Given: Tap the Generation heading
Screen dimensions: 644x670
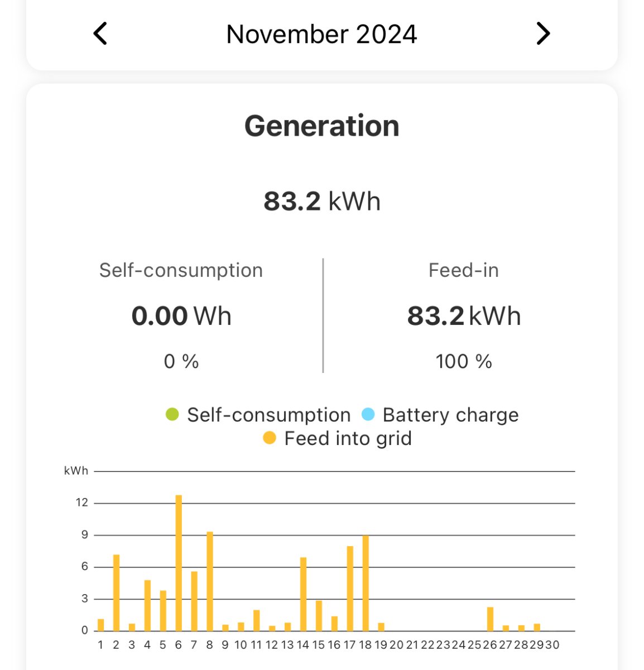Looking at the screenshot, I should click(322, 126).
